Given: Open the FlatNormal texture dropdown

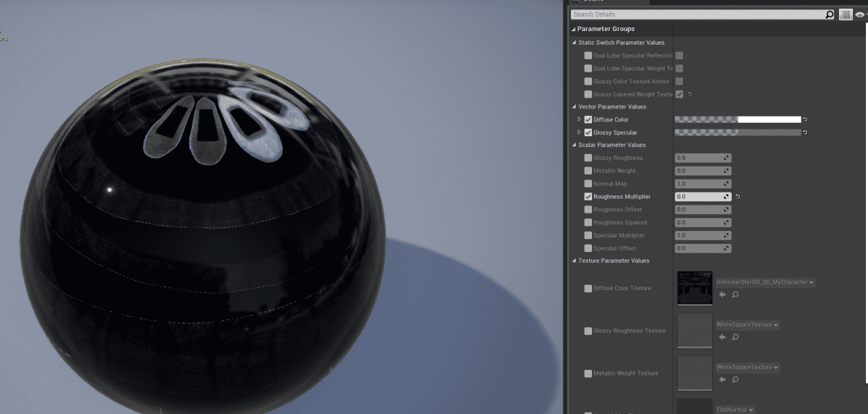Looking at the screenshot, I should pyautogui.click(x=751, y=410).
